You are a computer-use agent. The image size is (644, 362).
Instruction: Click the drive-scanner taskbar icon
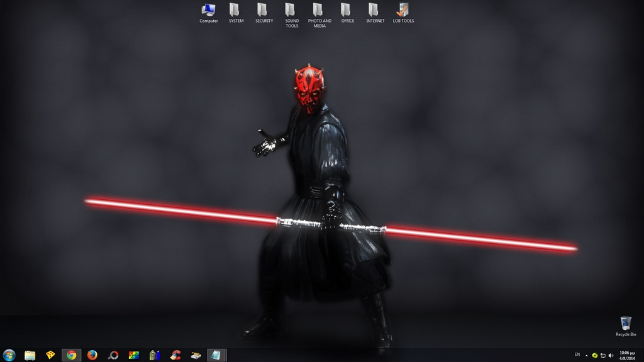click(196, 355)
